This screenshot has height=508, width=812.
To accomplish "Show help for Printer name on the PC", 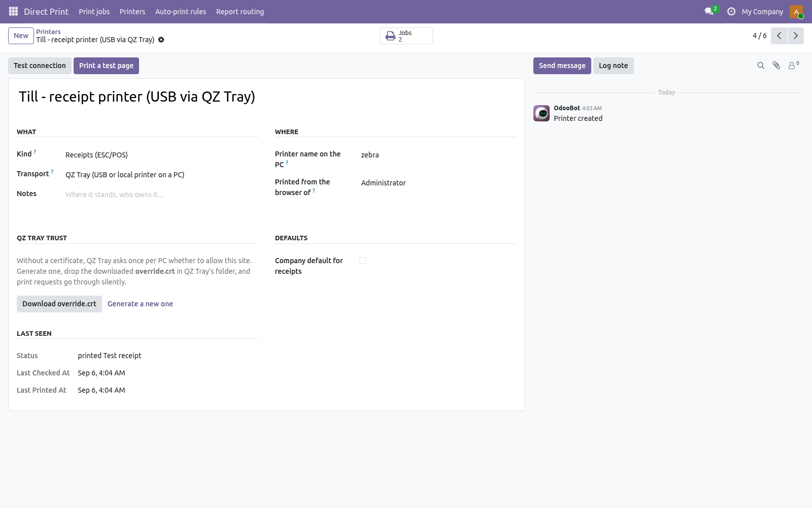I will click(x=287, y=163).
